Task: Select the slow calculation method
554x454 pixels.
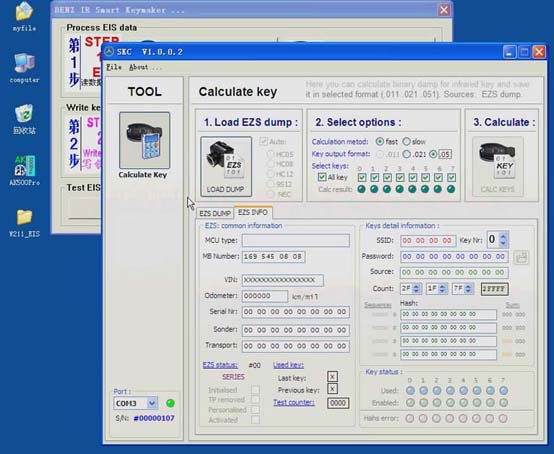Action: click(406, 142)
